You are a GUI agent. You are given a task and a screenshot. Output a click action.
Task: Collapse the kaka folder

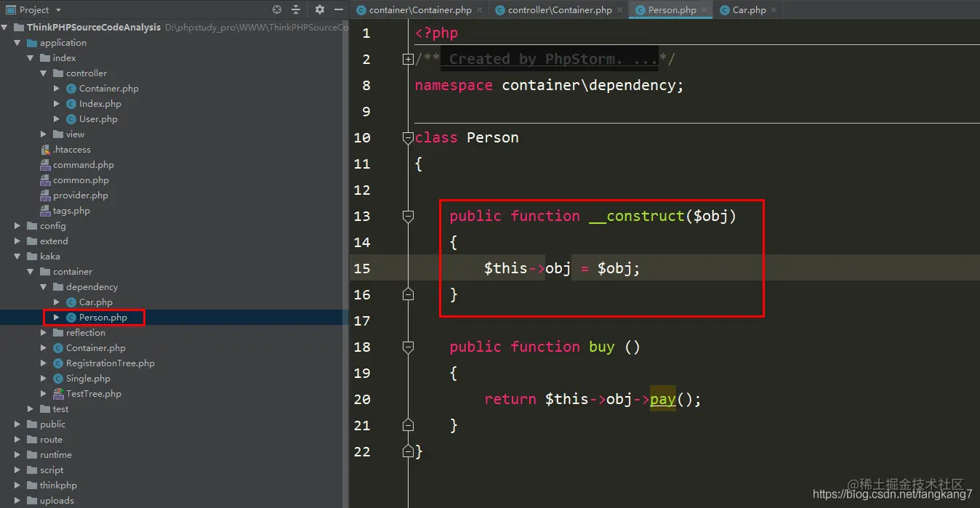[x=17, y=257]
